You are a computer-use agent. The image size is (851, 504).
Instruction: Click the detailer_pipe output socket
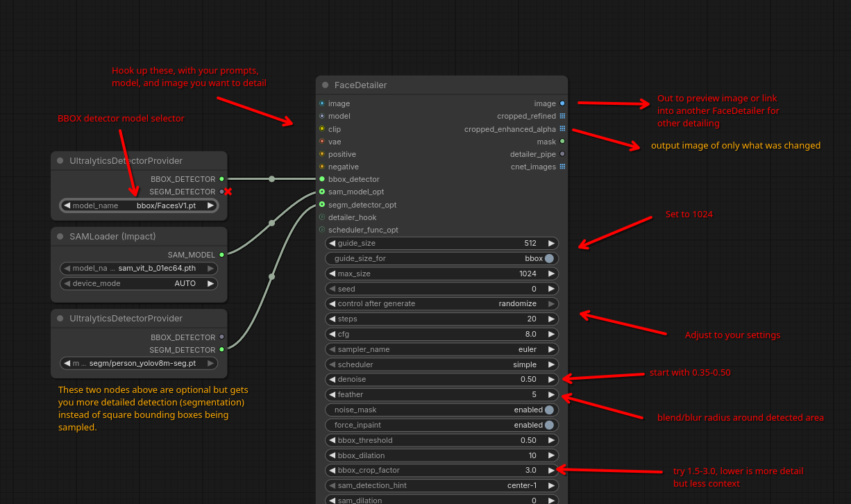[x=562, y=154]
